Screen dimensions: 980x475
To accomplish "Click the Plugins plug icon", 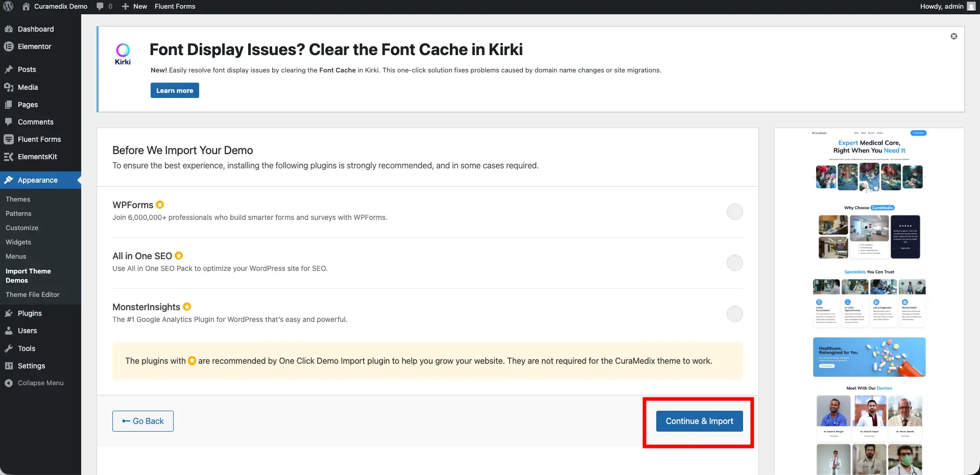I will coord(9,313).
